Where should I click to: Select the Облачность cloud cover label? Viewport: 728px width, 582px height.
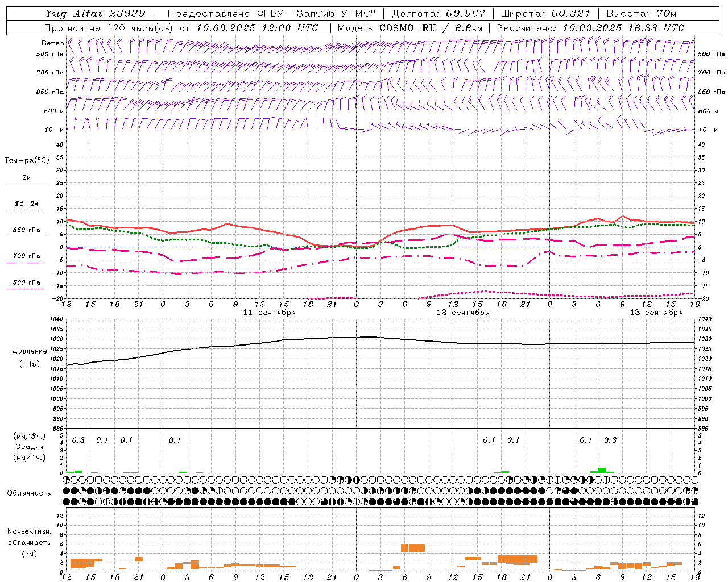[x=29, y=493]
